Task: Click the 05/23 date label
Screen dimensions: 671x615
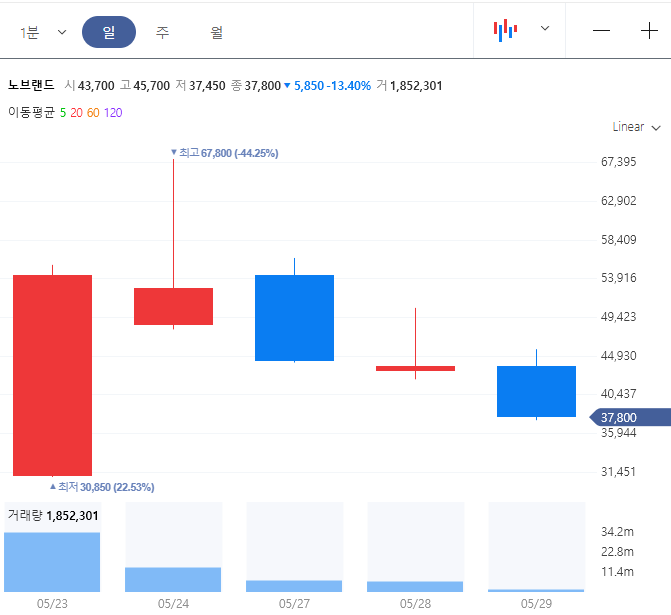Action: point(52,604)
